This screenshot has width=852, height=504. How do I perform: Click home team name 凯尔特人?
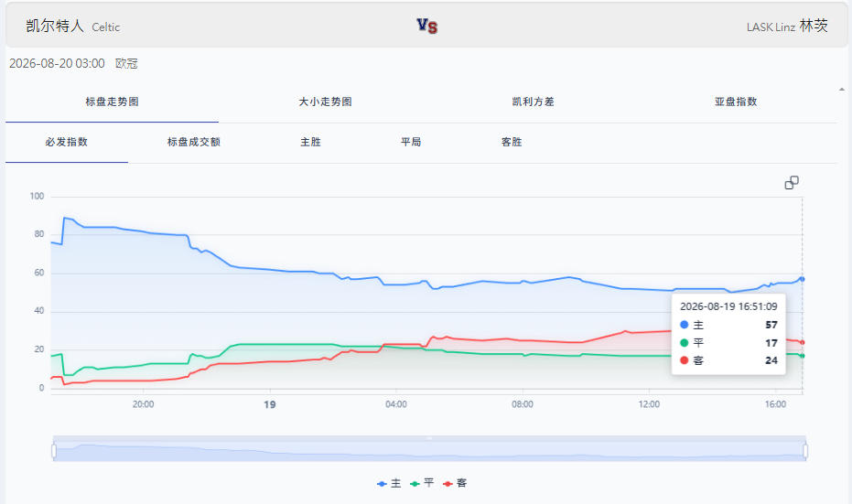coord(54,26)
